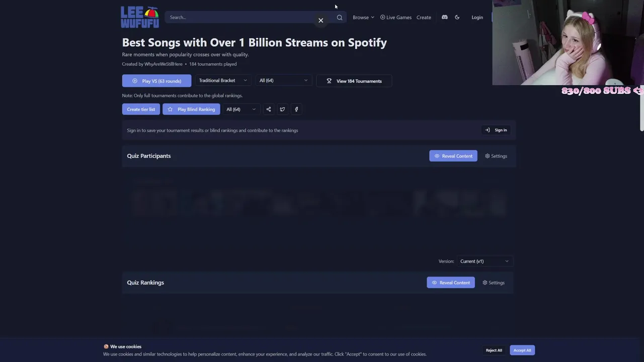Accept All cookies
The width and height of the screenshot is (644, 362).
coord(522,350)
